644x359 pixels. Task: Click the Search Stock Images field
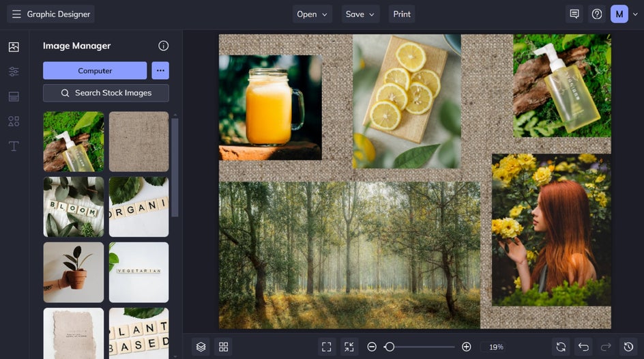click(x=106, y=93)
